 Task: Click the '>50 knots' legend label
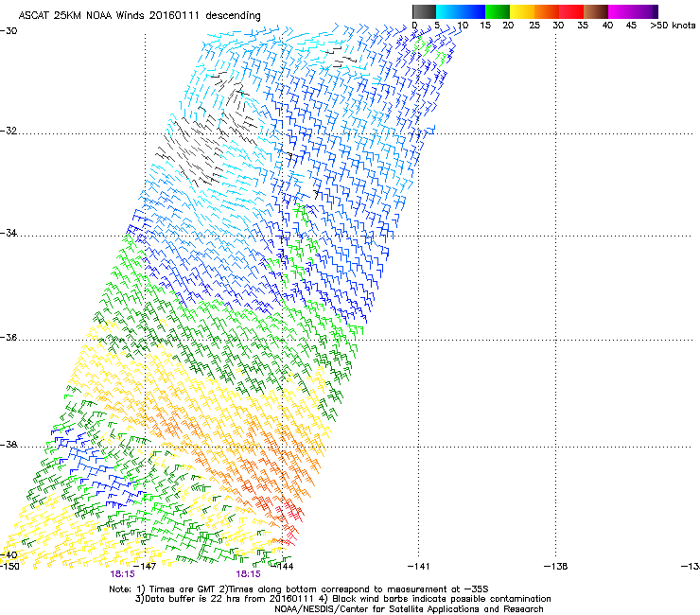673,25
